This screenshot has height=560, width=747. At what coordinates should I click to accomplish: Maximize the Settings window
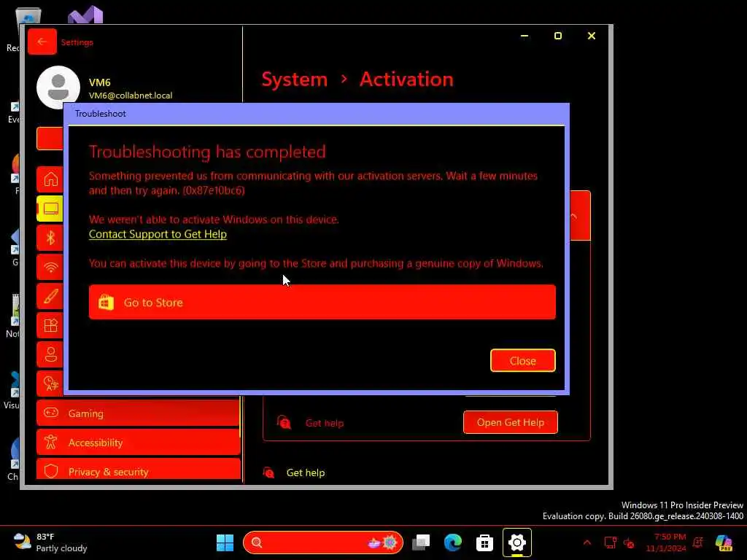[558, 36]
